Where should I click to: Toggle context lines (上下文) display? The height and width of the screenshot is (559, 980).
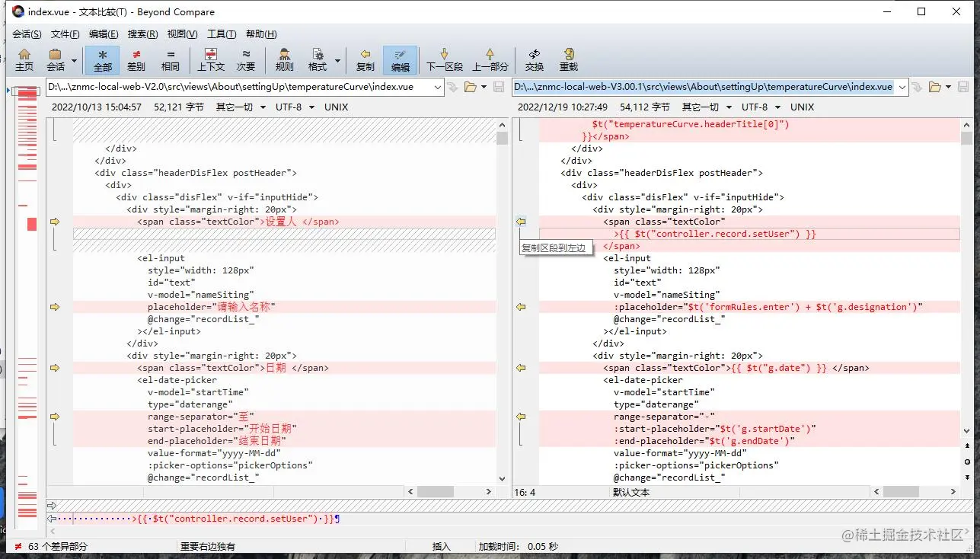pos(211,60)
